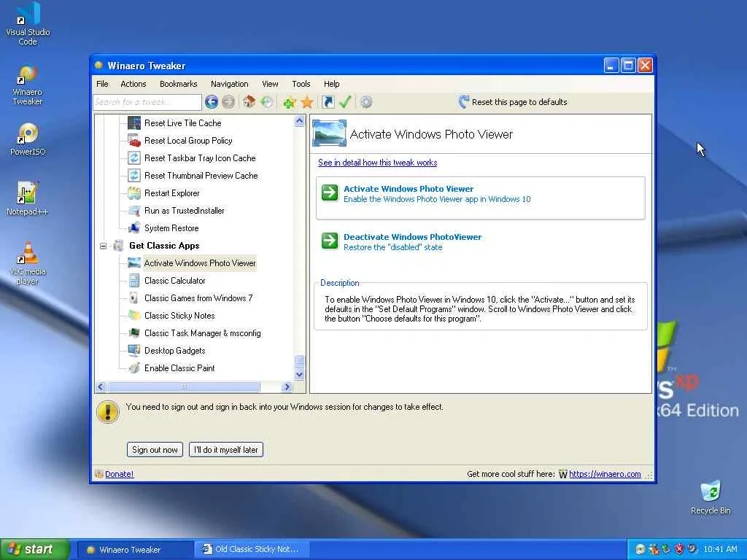Click Reset this page to defaults
The height and width of the screenshot is (560, 747).
point(513,102)
